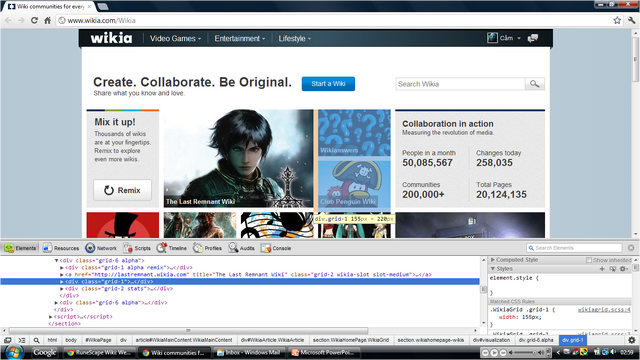Select the div.grid-6.alpha breadcrumb
The width and height of the screenshot is (640, 360).
pos(536,340)
